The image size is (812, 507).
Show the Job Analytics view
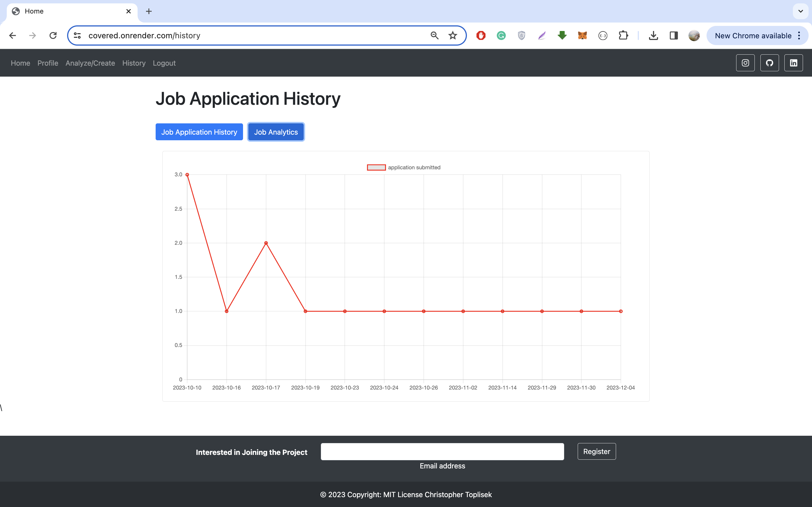[276, 132]
